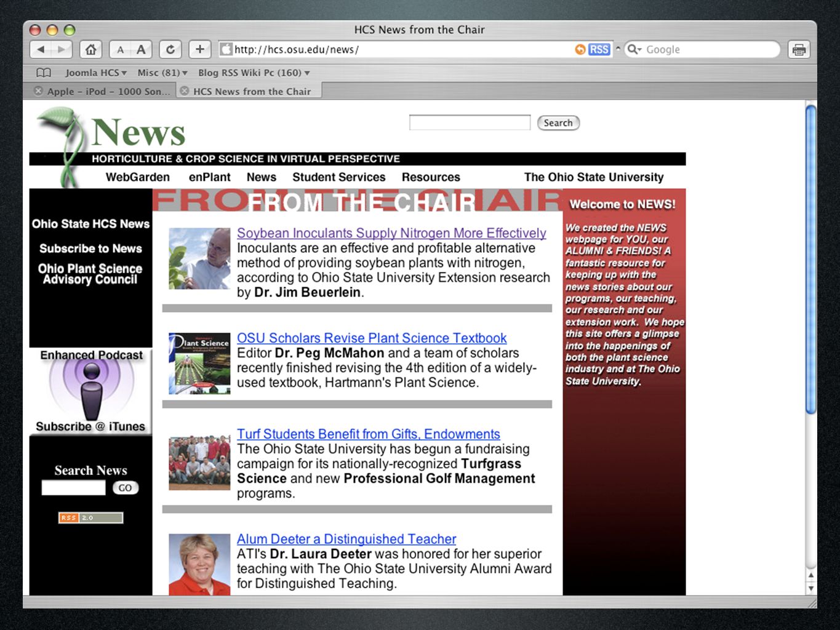Click Subscribe @ iTunes link
The image size is (840, 630).
tap(90, 426)
